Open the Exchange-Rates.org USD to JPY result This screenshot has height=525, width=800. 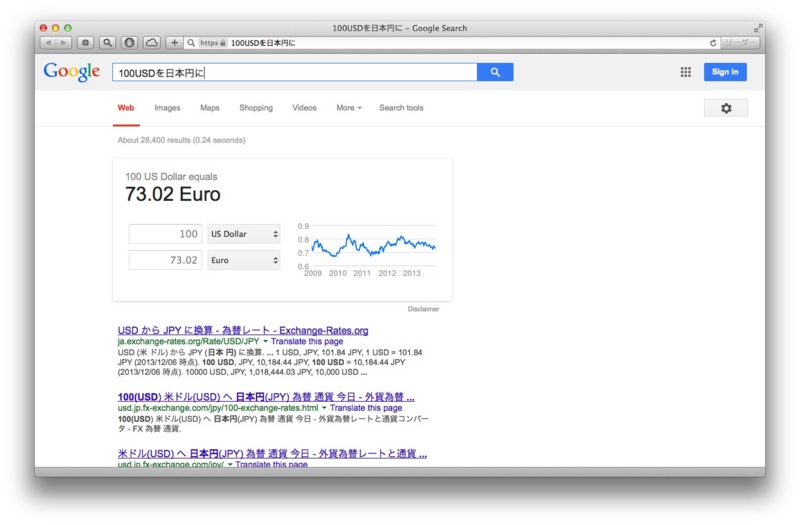click(x=243, y=330)
